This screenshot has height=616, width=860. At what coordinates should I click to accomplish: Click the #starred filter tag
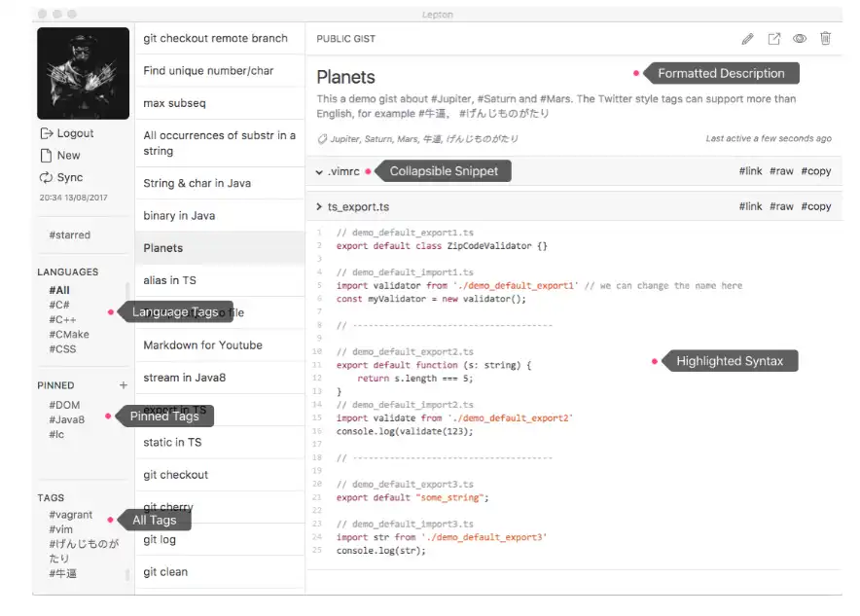click(x=69, y=235)
